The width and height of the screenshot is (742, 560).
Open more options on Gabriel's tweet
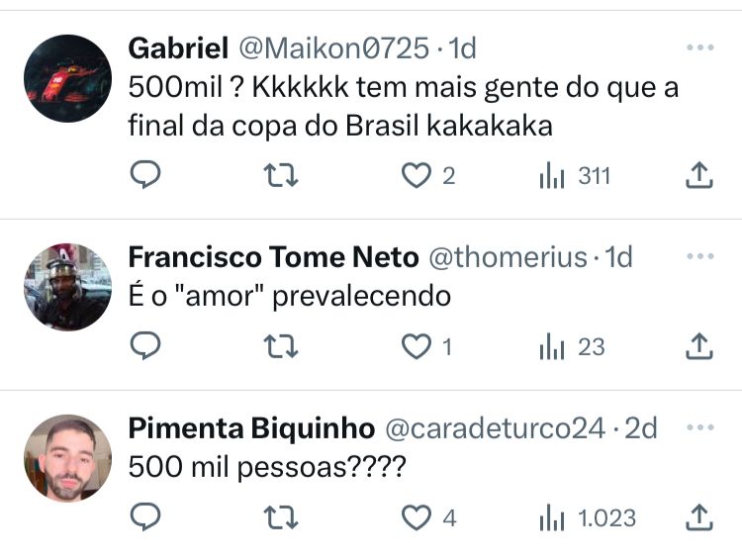coord(699,47)
